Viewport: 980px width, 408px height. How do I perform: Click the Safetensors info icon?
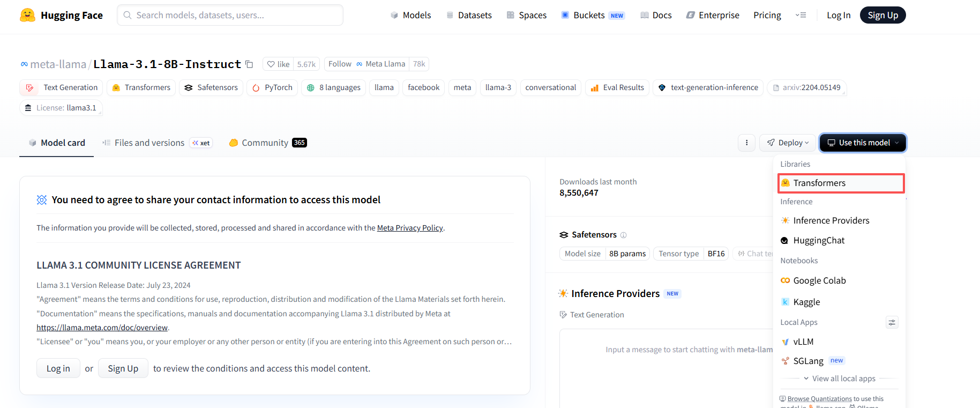pos(623,235)
